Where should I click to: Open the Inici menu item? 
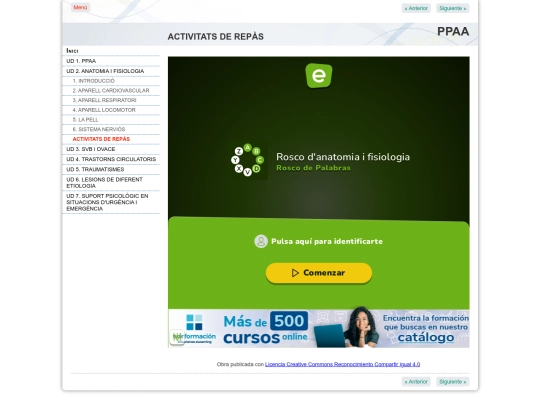(x=111, y=51)
